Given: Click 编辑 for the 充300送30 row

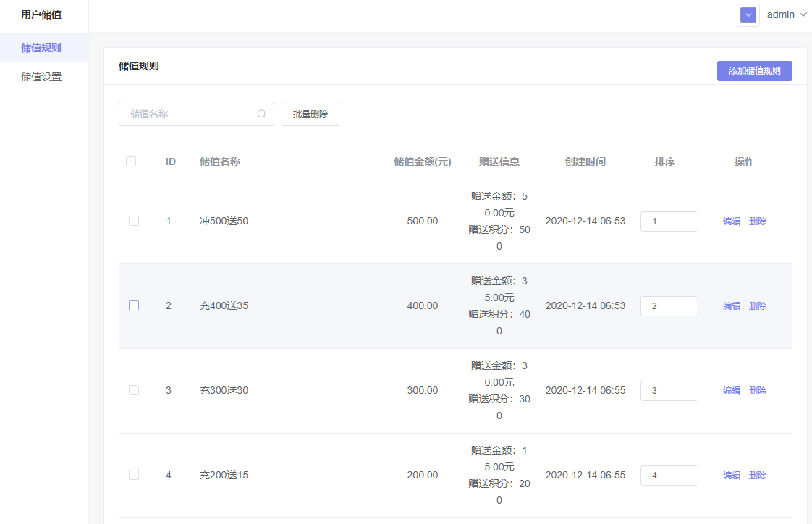Looking at the screenshot, I should (x=731, y=390).
